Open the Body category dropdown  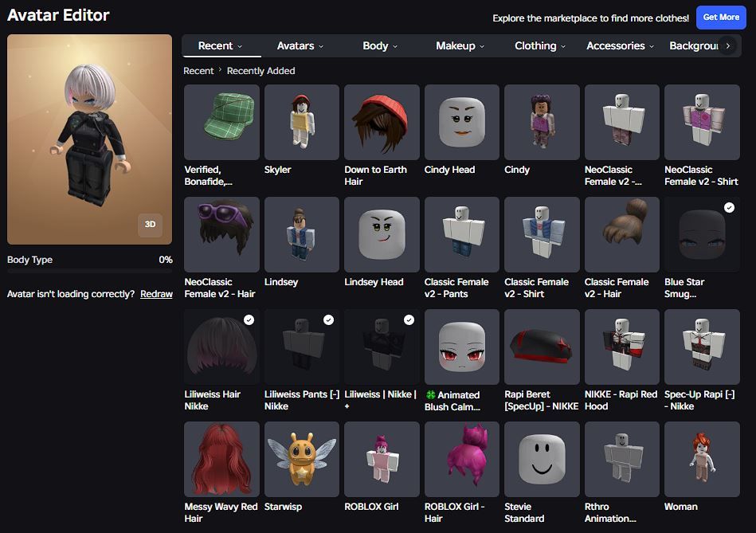pyautogui.click(x=380, y=46)
